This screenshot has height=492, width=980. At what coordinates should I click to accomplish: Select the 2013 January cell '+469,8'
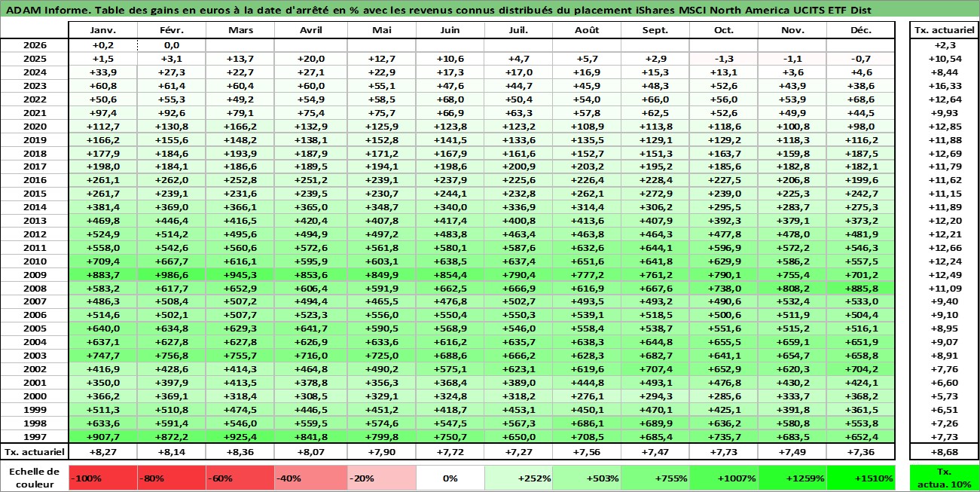(x=102, y=221)
